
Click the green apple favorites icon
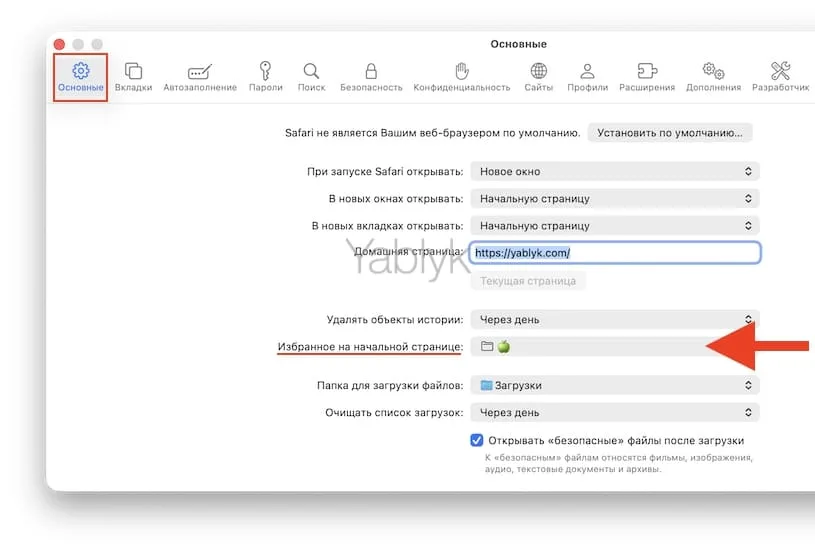click(503, 347)
